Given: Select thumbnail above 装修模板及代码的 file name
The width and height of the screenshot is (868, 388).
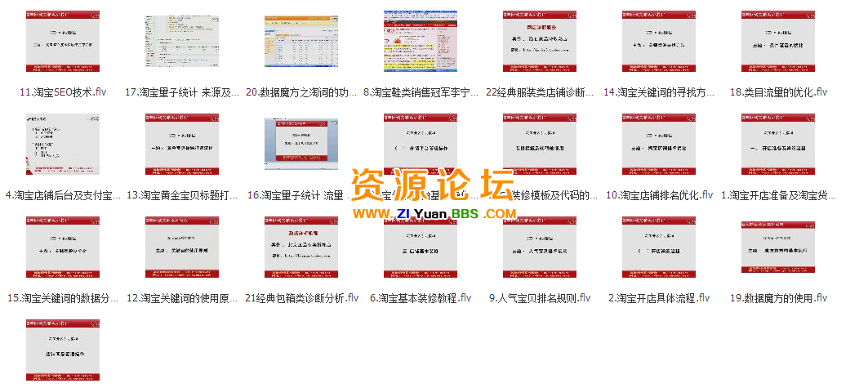Looking at the screenshot, I should click(x=540, y=144).
